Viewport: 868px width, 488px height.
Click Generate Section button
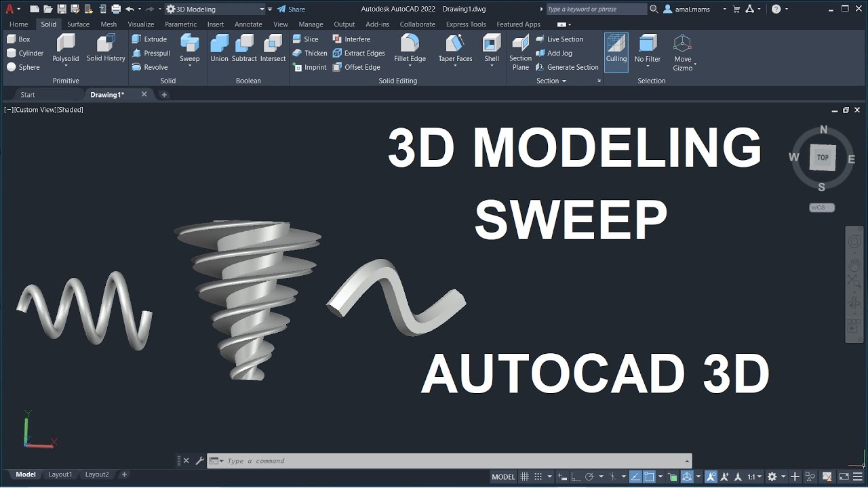[x=567, y=67]
